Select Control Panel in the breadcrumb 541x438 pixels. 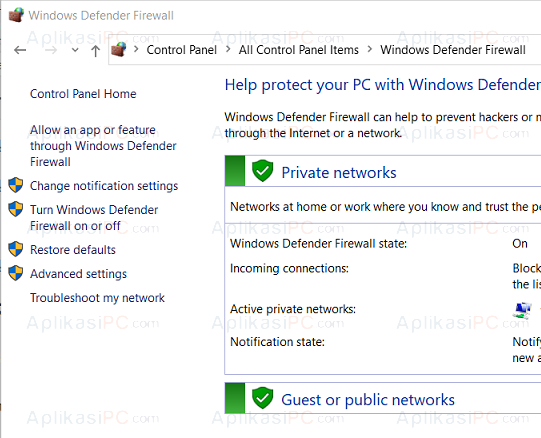pos(181,50)
